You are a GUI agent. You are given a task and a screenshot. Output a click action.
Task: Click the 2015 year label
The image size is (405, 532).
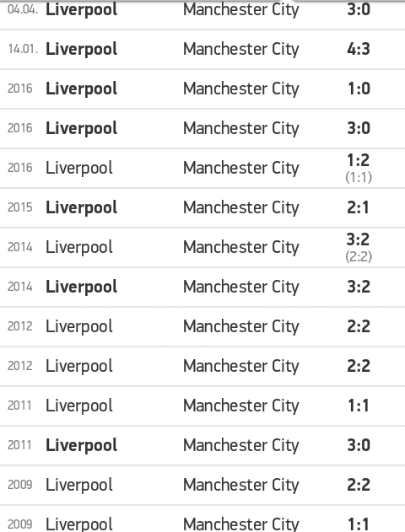point(20,207)
